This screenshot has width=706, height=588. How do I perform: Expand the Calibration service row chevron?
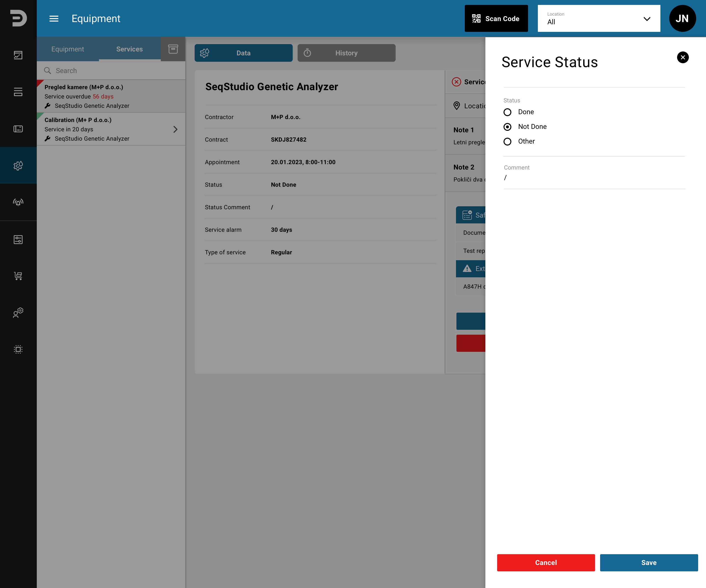tap(175, 129)
